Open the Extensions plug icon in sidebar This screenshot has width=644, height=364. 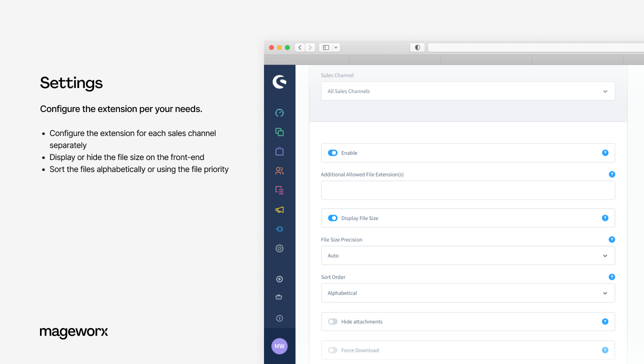click(279, 229)
